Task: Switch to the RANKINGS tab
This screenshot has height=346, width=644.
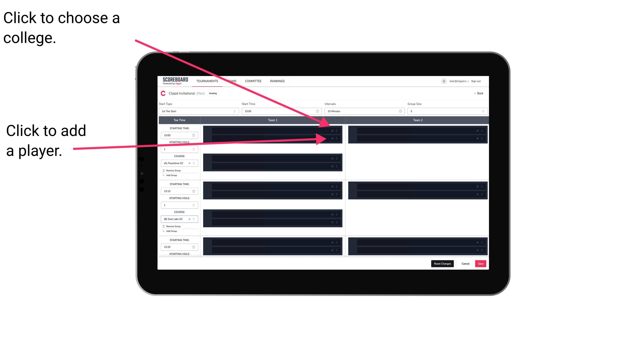Action: [x=277, y=81]
